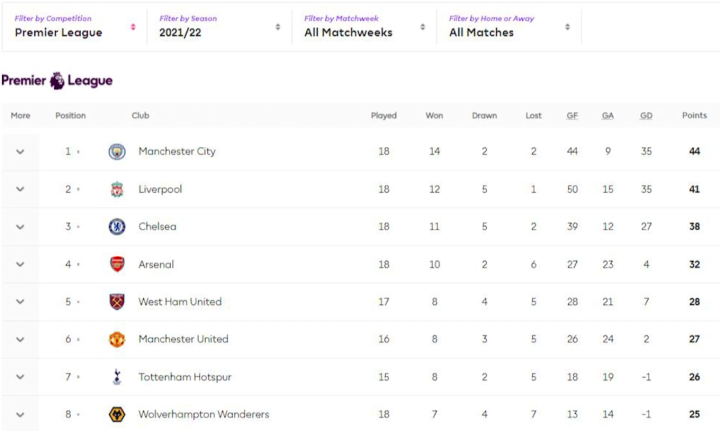This screenshot has height=431, width=720.
Task: Click the GF column header
Action: click(x=572, y=116)
